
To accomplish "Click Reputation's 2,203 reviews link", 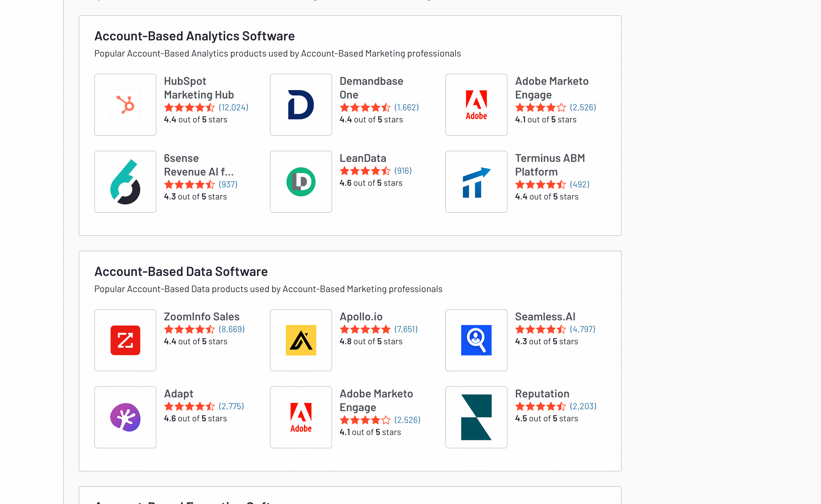I will pyautogui.click(x=583, y=406).
